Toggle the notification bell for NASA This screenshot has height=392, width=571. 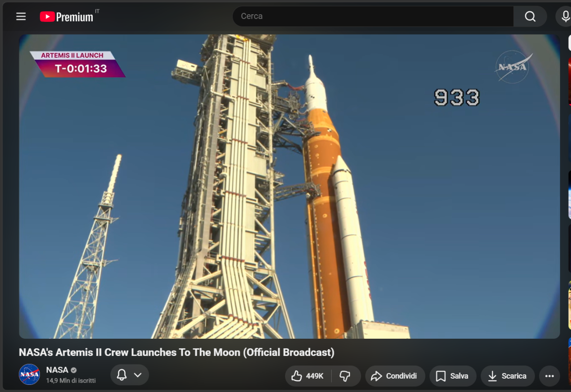122,375
